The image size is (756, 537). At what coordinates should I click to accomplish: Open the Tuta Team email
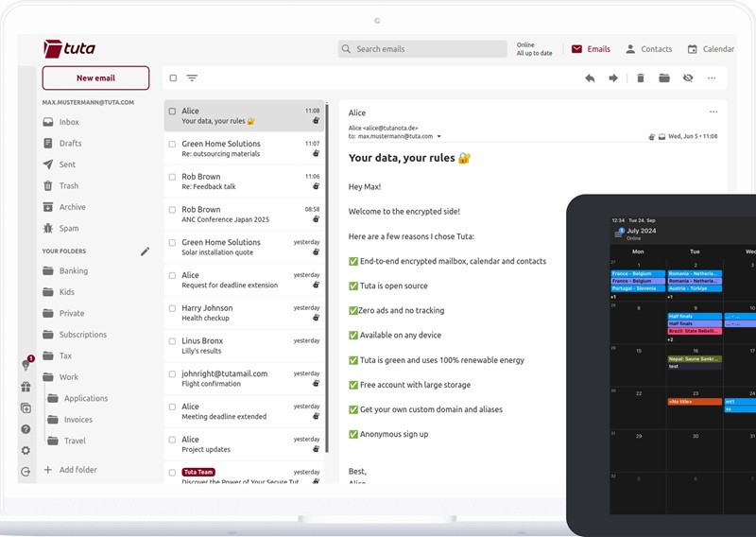pos(244,474)
